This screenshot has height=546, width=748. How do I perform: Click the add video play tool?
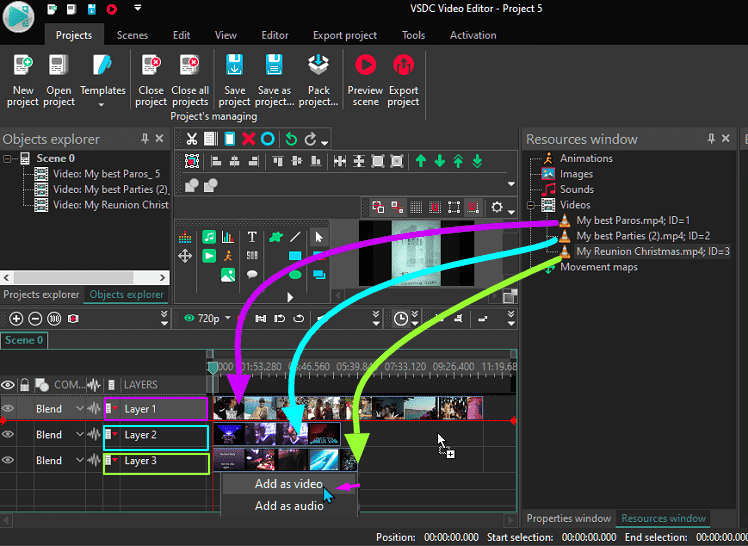pos(209,256)
